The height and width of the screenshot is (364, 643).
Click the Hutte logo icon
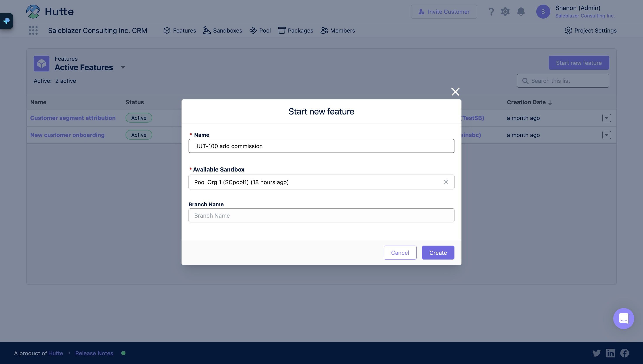point(33,12)
